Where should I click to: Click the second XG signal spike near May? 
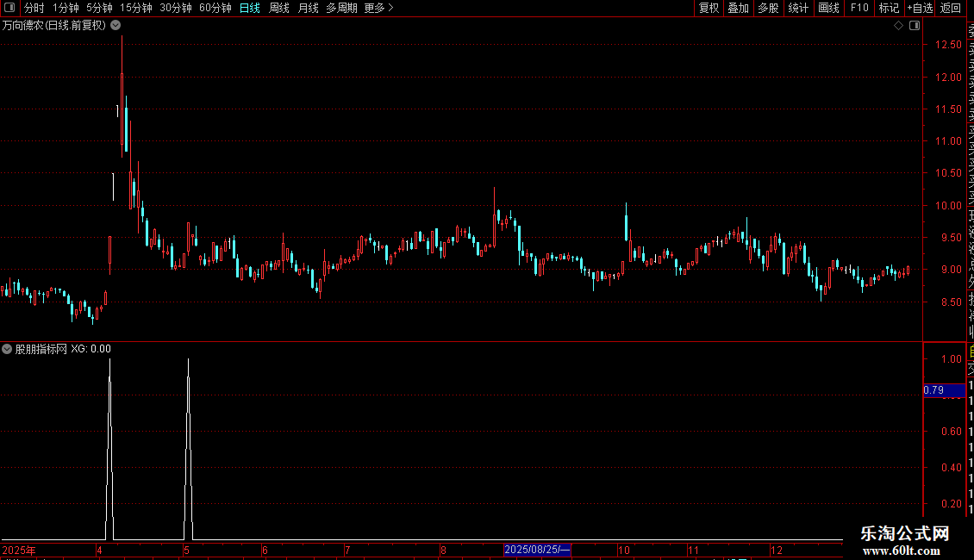coord(188,447)
